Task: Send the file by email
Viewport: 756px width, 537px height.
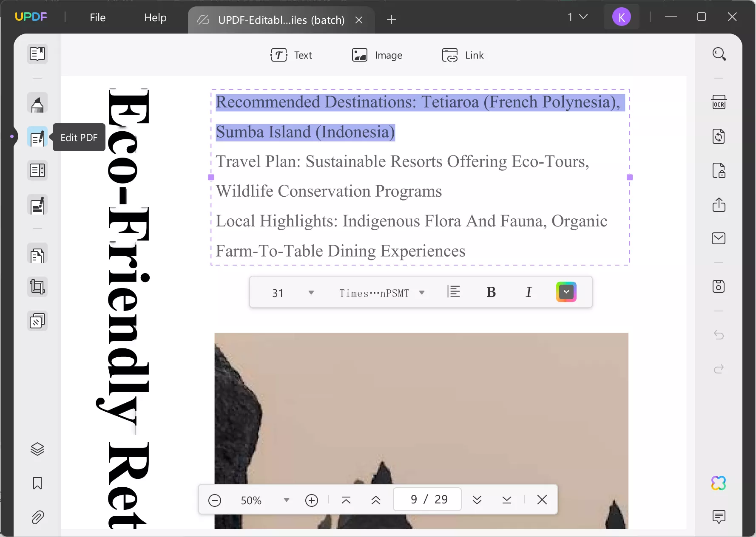Action: click(719, 238)
